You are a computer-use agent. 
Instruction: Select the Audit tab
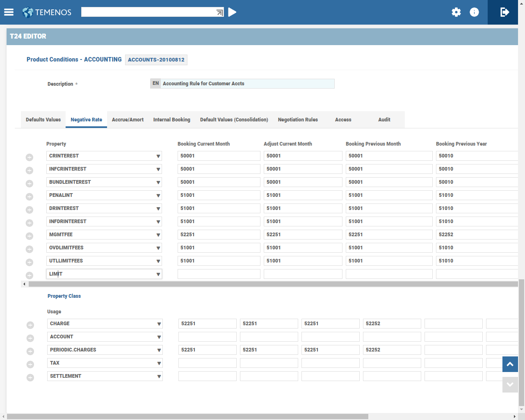click(384, 120)
